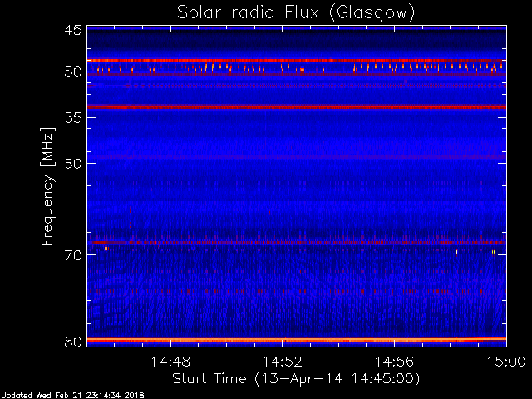Click the 14:56 time tick label
The height and width of the screenshot is (399, 532).
coord(394,362)
